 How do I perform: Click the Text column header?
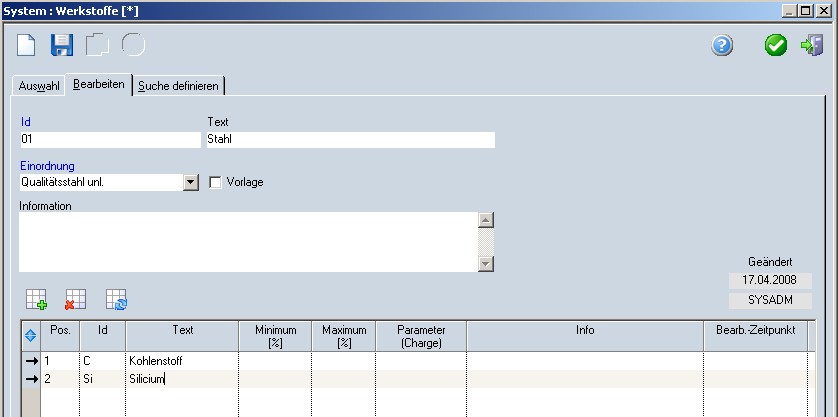182,329
